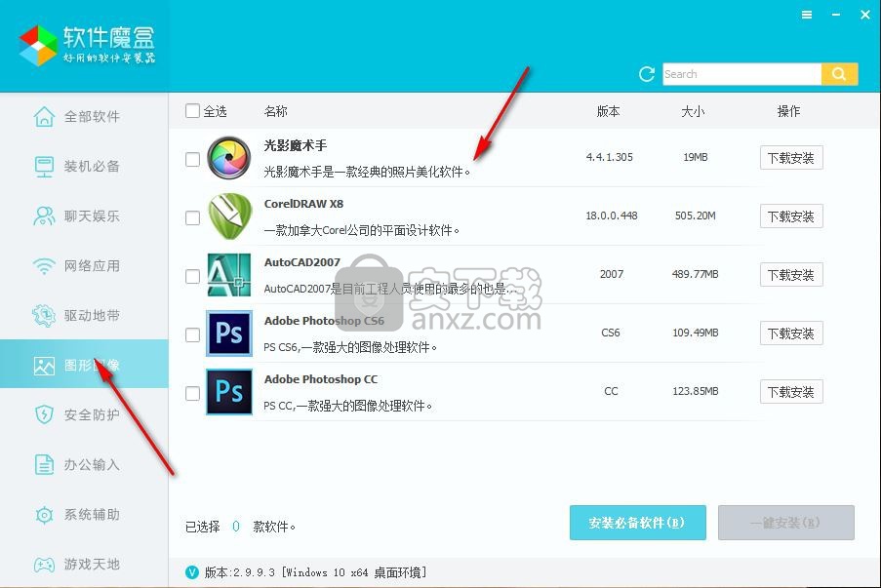Click the version 2.9.9.3 status text

315,572
